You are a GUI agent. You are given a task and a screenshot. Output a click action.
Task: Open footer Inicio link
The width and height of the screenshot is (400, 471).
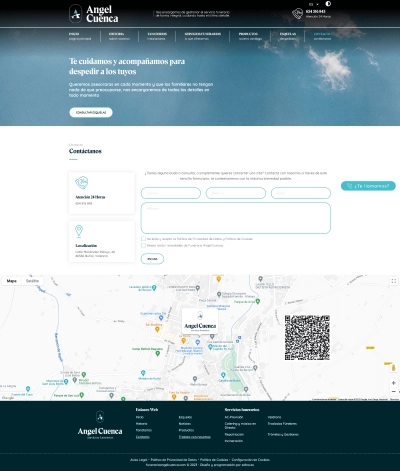pos(140,417)
